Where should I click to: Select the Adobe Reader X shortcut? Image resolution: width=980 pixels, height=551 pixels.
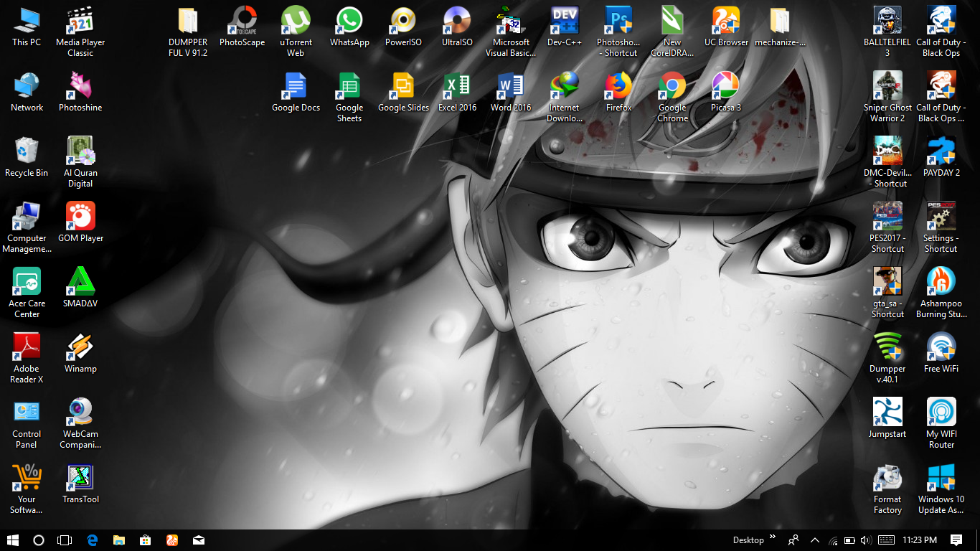(x=27, y=347)
